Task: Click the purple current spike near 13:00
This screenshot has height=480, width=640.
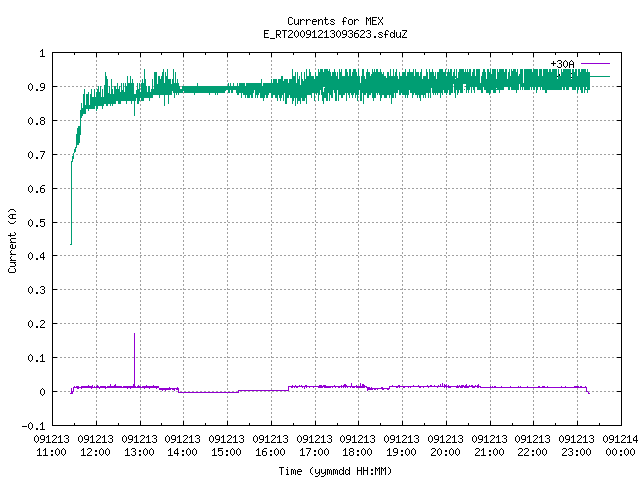Action: click(134, 359)
